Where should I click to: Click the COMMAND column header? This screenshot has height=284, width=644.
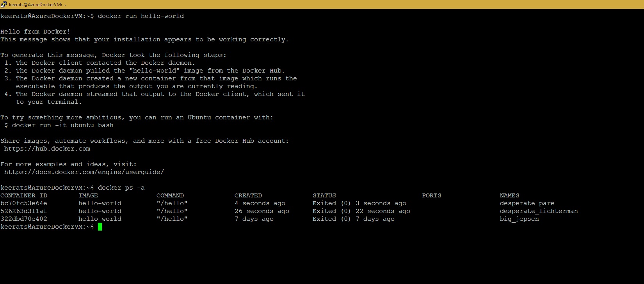click(x=170, y=195)
